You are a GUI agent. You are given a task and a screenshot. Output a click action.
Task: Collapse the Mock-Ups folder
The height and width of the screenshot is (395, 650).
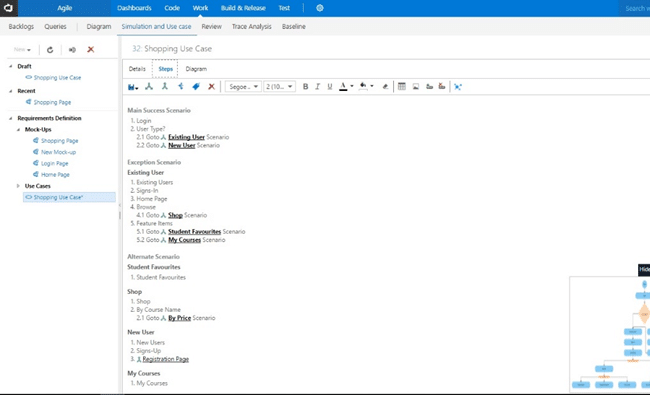coord(18,129)
